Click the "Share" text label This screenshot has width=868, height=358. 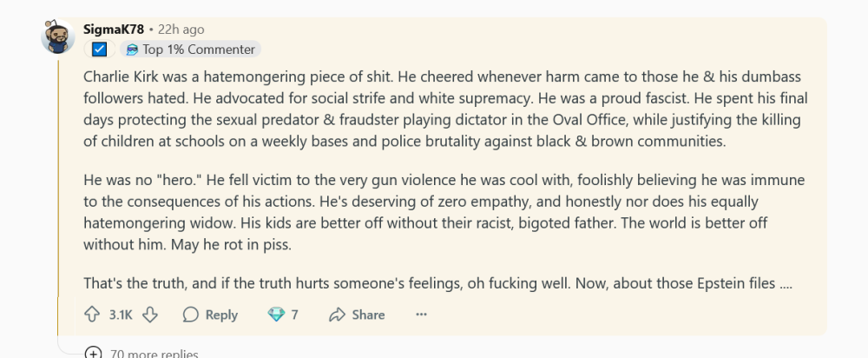click(369, 315)
